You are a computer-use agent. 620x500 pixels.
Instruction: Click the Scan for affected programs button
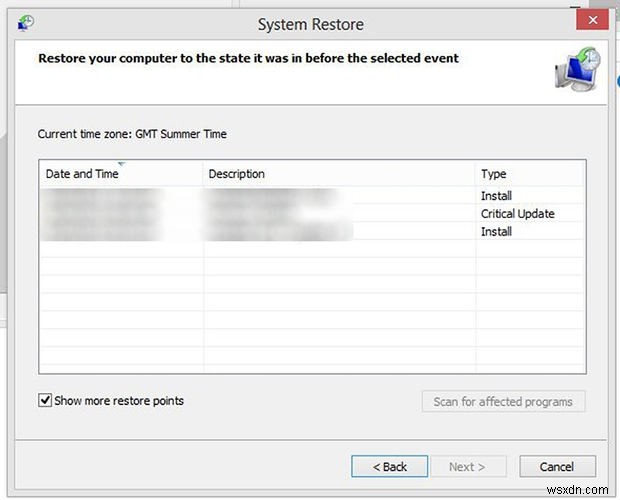(503, 402)
